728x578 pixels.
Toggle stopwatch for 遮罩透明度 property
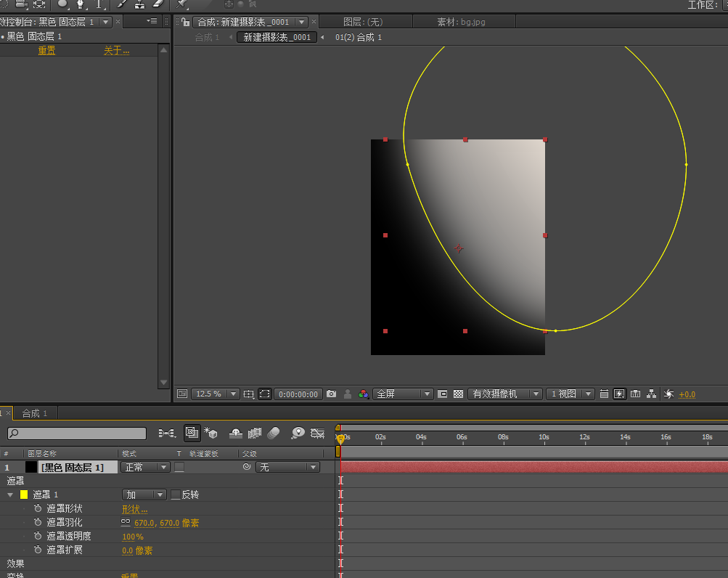[x=38, y=536]
